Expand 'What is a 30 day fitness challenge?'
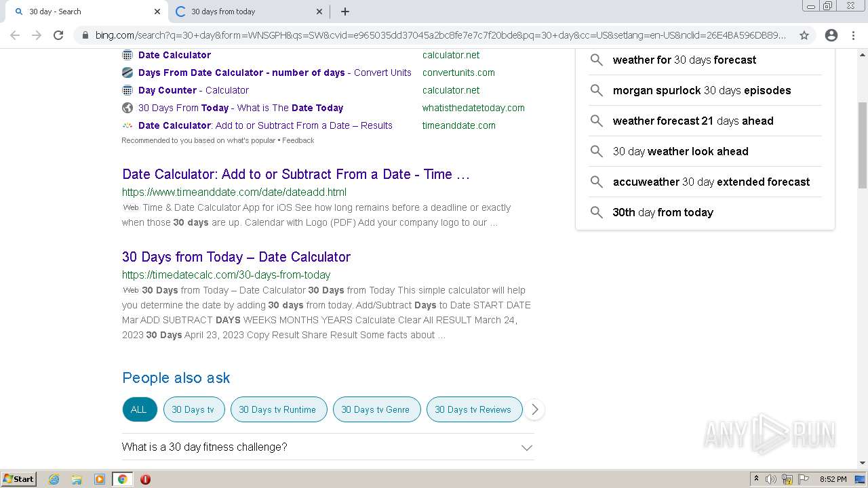The height and width of the screenshot is (488, 868). tap(328, 447)
